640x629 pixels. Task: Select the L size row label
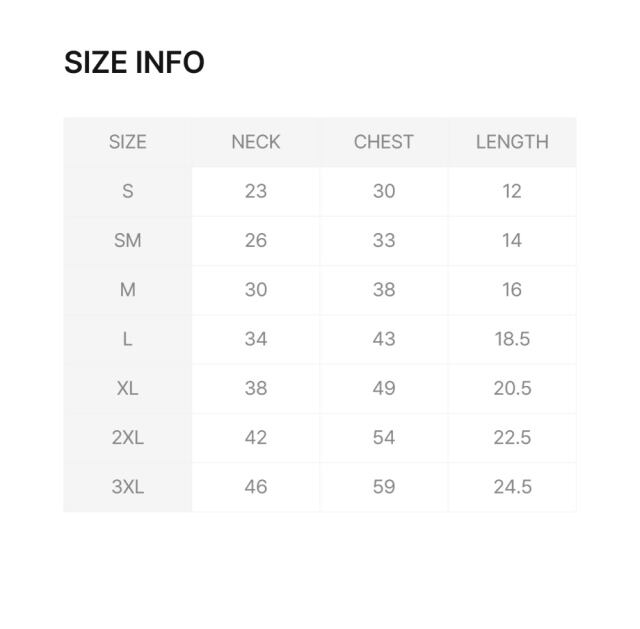(x=127, y=339)
